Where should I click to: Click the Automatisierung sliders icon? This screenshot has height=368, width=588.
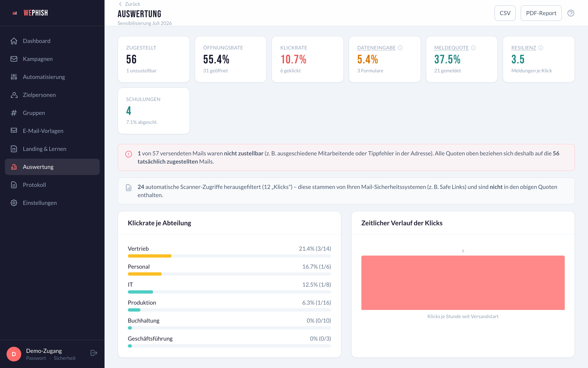click(x=14, y=77)
